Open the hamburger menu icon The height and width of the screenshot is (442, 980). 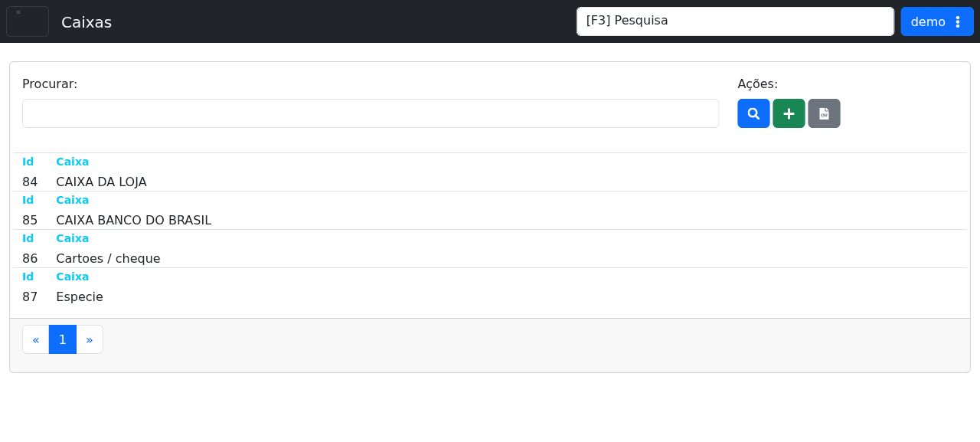coord(28,21)
